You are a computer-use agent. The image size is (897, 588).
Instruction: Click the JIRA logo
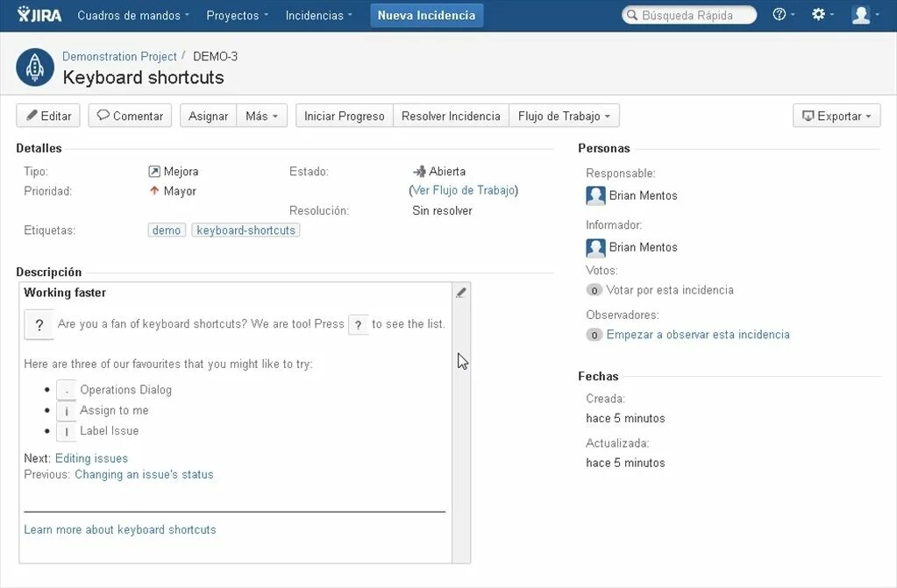point(39,14)
